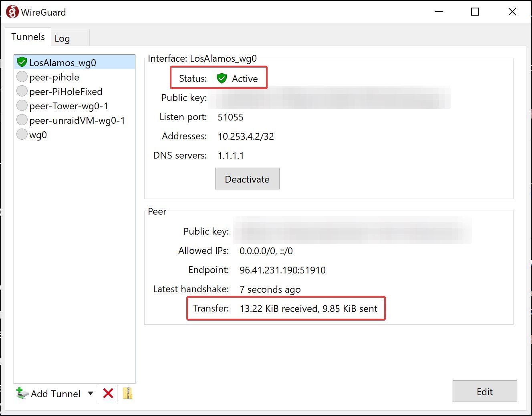Click the gray status circle beside peer-Tower-wg0-1
Screen dimensions: 532x416
point(22,105)
